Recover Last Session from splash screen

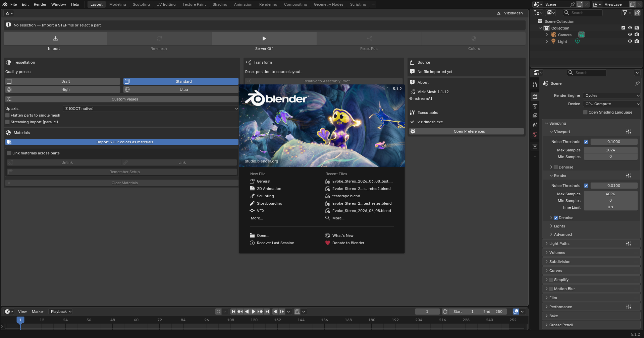coord(275,243)
